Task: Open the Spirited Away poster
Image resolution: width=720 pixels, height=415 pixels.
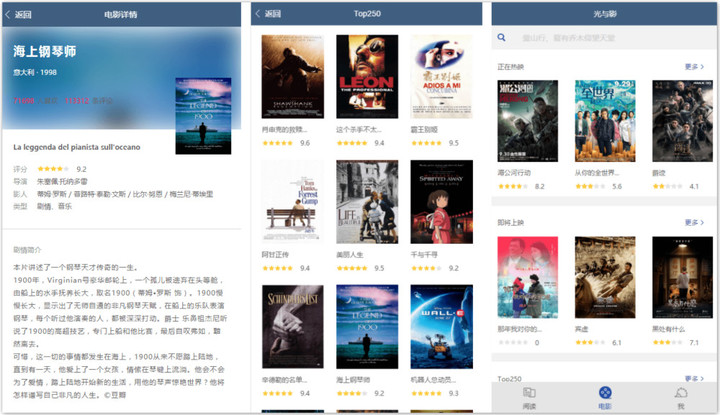Action: (441, 202)
